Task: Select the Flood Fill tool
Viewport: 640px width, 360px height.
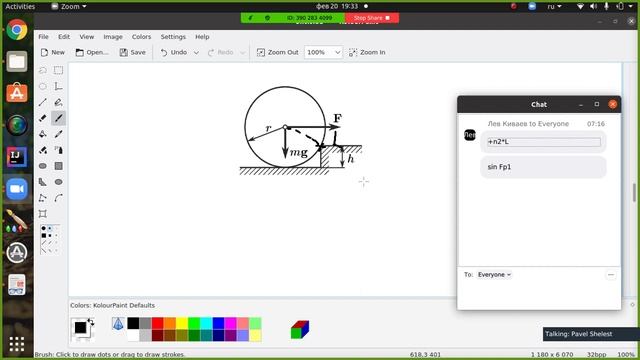Action: pos(42,134)
